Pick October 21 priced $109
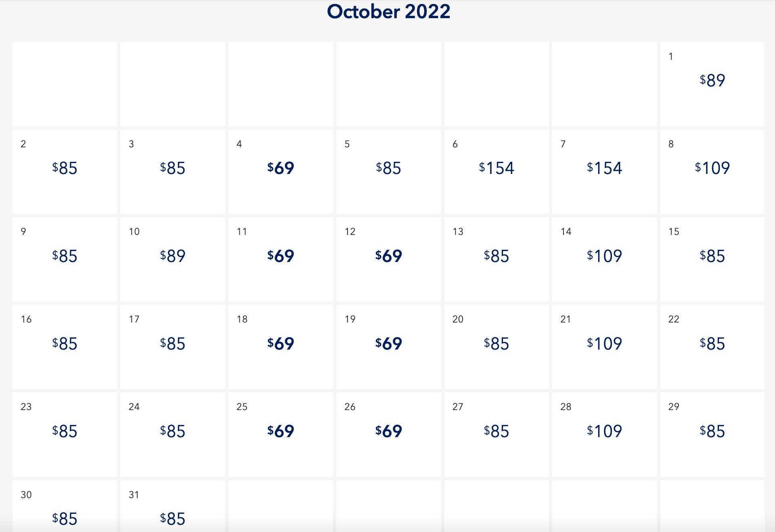Screen dimensions: 775x532 click(x=604, y=343)
